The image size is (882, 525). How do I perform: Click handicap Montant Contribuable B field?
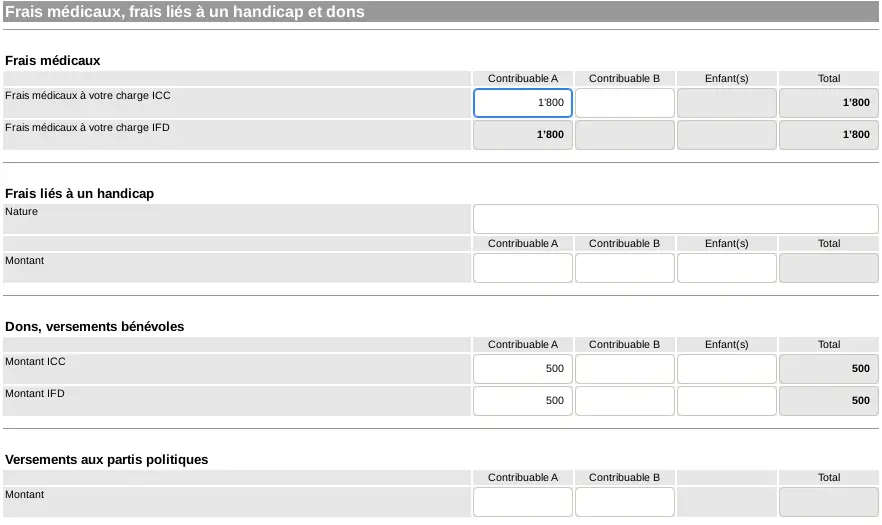(x=624, y=268)
